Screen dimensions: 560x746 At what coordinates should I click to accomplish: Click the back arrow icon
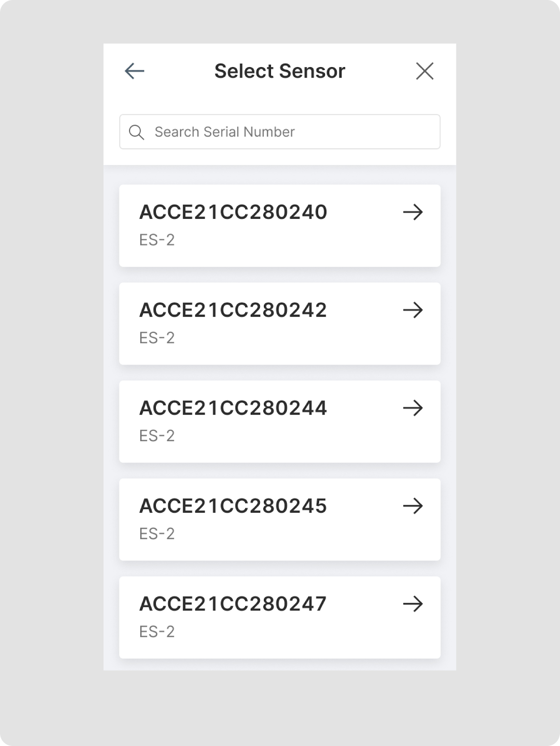point(134,71)
